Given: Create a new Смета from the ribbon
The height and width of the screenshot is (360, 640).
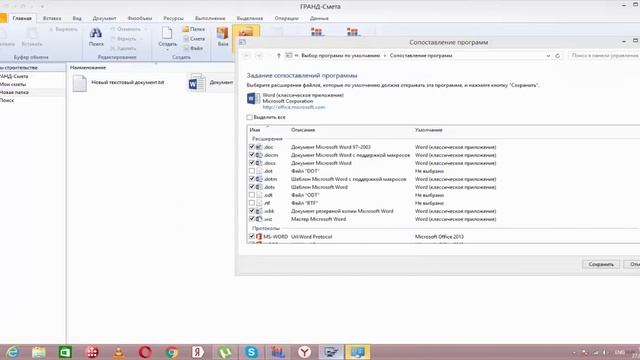Looking at the screenshot, I should [x=194, y=39].
